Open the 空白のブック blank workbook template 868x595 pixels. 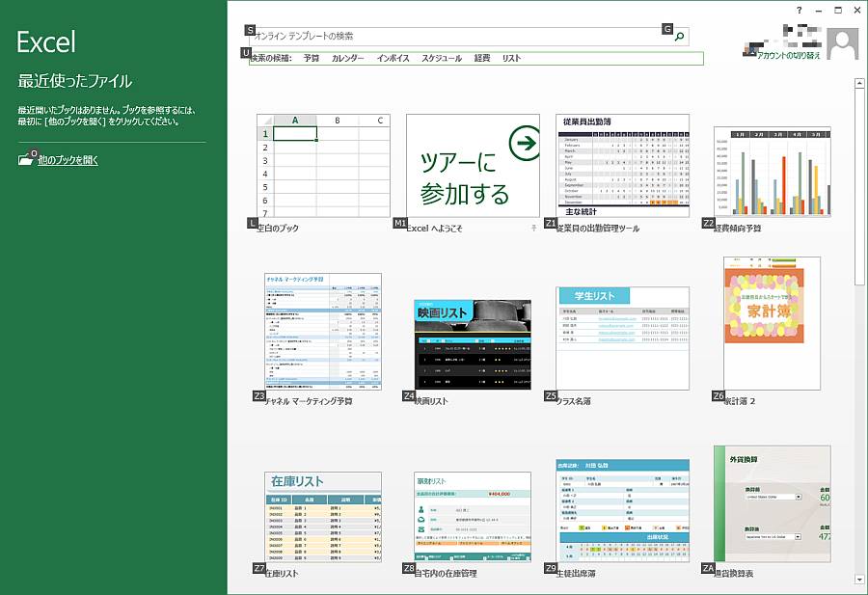(323, 166)
